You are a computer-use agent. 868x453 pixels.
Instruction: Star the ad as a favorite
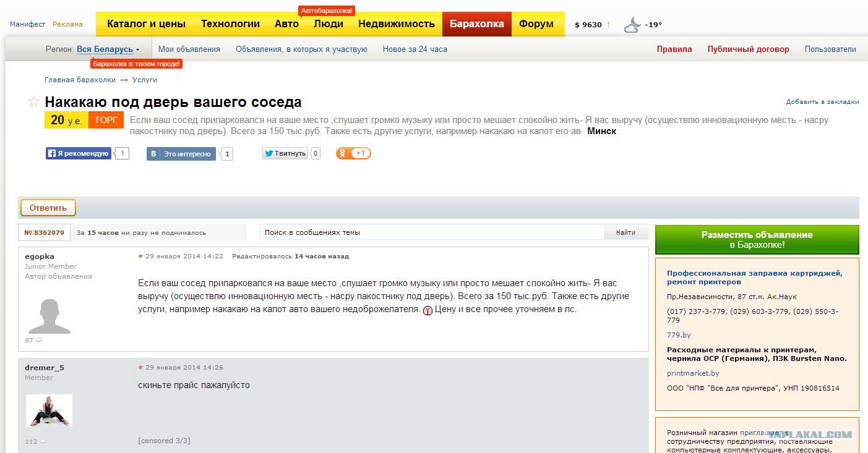(33, 102)
